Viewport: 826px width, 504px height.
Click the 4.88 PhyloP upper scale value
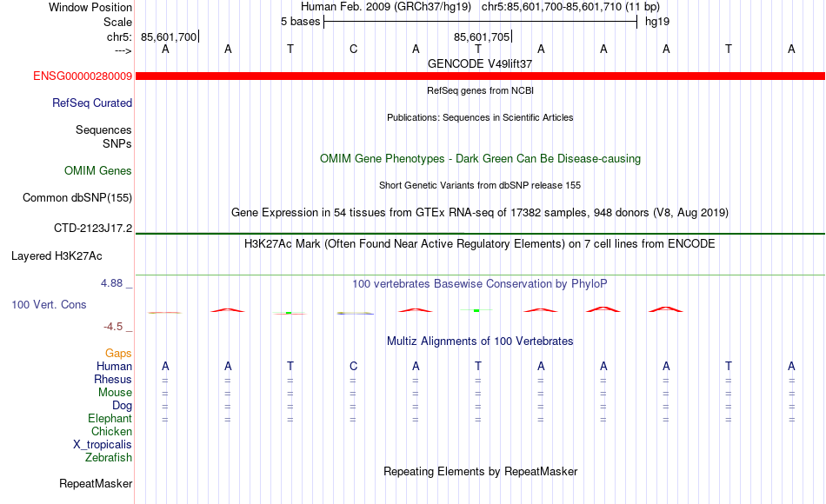coord(111,283)
